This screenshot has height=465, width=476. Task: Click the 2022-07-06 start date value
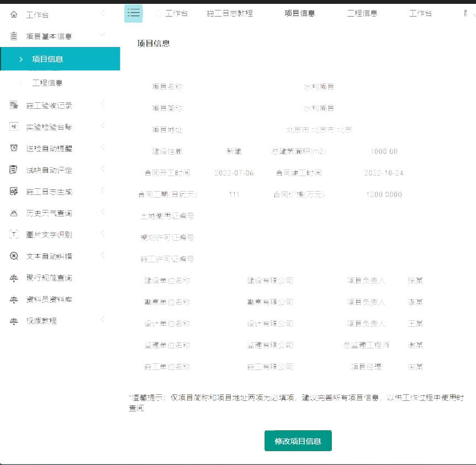tap(234, 173)
